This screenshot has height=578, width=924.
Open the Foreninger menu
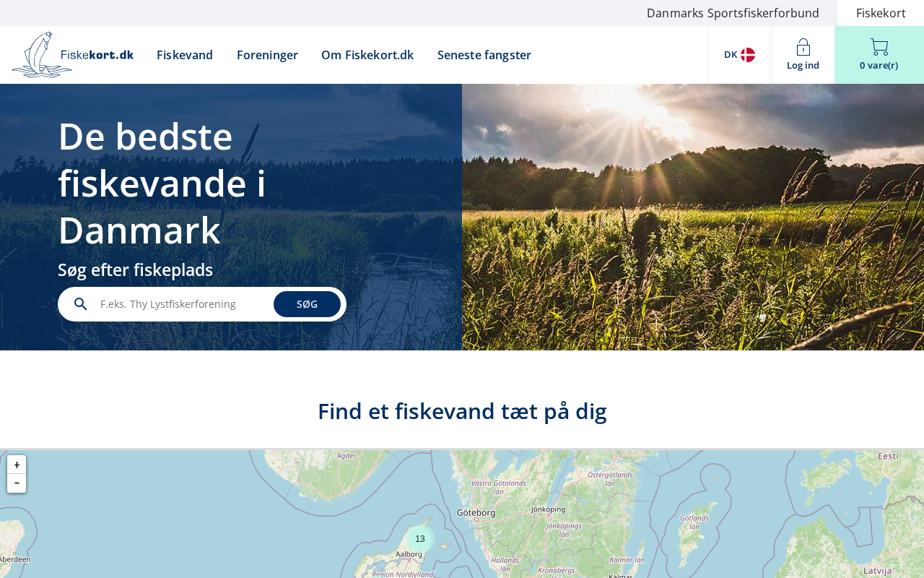pos(267,55)
